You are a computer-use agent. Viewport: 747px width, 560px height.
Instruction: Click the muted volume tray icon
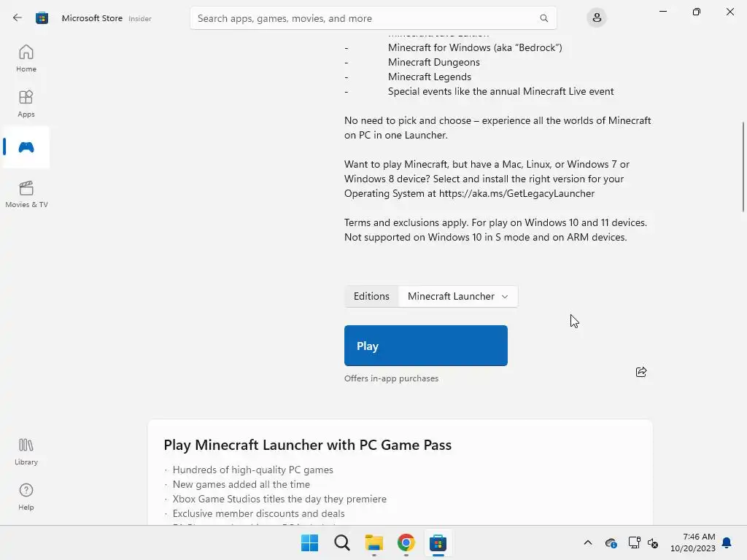[x=653, y=542]
